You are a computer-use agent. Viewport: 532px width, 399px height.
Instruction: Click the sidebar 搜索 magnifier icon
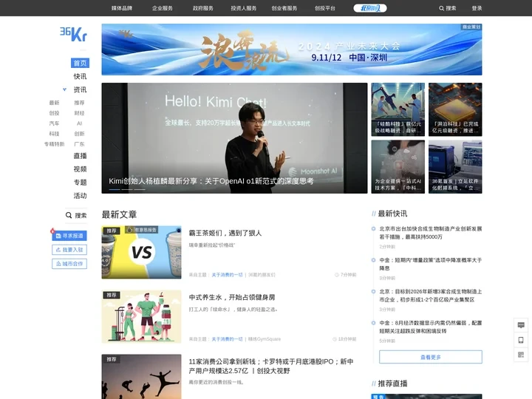69,215
